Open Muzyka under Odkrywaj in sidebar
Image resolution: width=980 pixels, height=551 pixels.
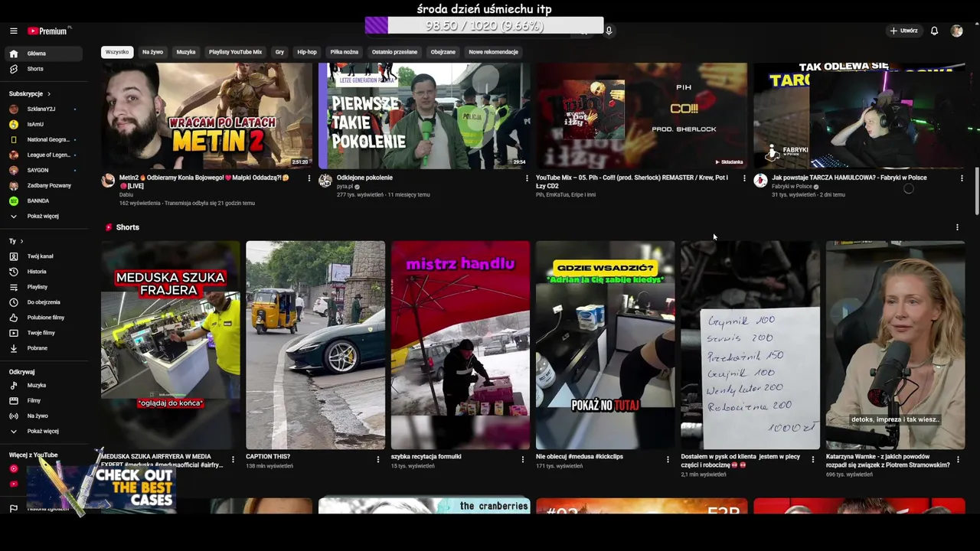click(x=44, y=385)
